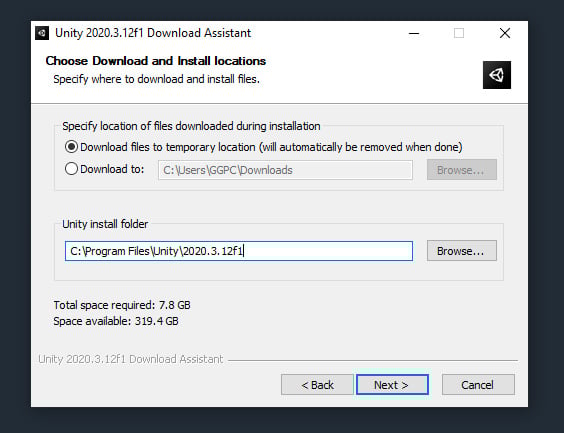Screen dimensions: 564x433
Task: Click the Total space required 7.8 GB text
Action: [122, 305]
